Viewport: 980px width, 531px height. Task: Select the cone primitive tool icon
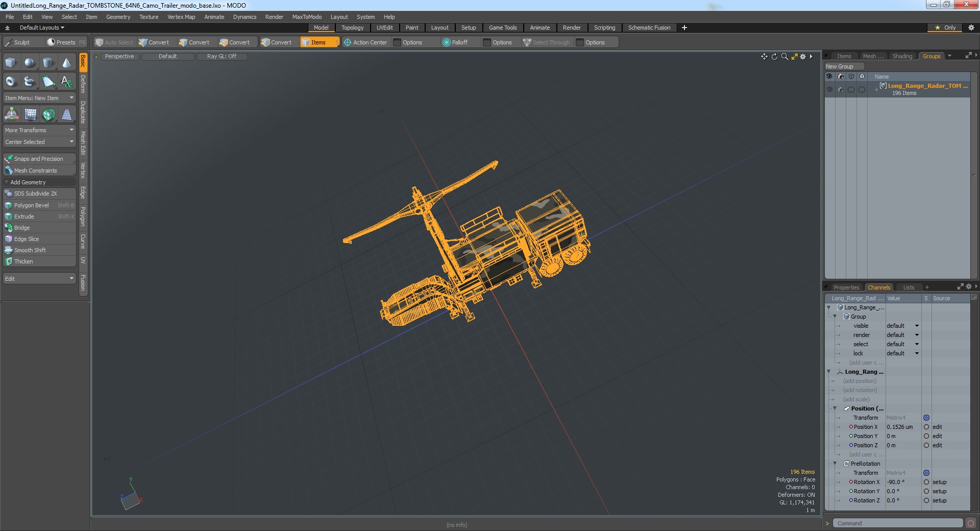67,63
